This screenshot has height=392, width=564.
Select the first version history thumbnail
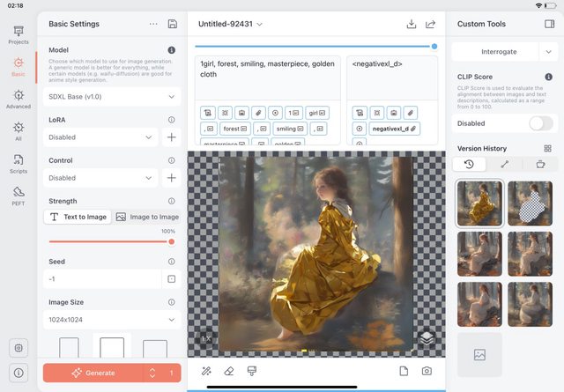(479, 203)
